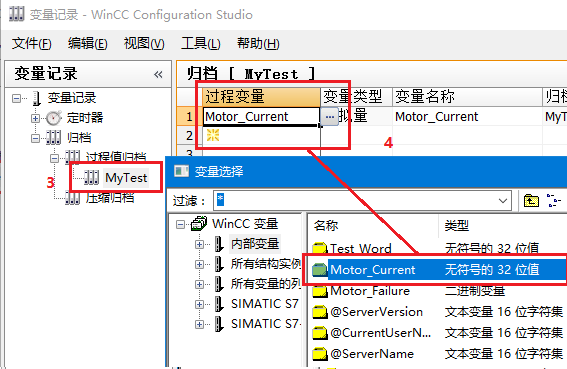Click the Motor_Current variable tag icon
The image size is (567, 369).
coord(319,270)
